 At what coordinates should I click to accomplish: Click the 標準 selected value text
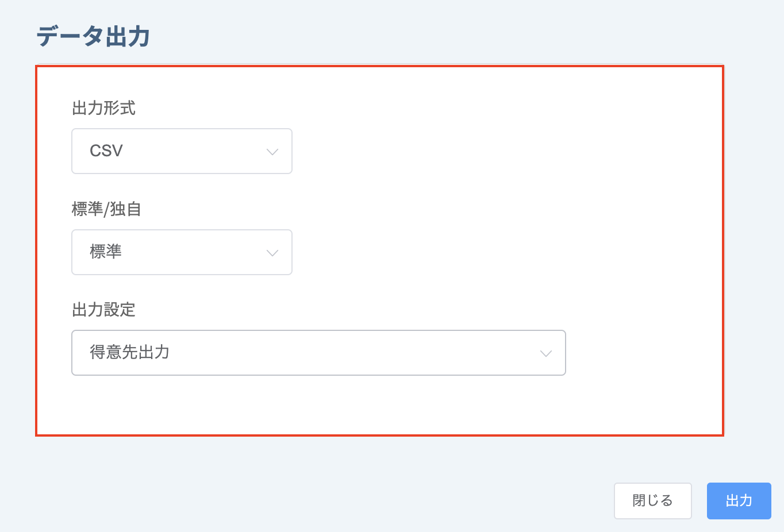pyautogui.click(x=106, y=252)
